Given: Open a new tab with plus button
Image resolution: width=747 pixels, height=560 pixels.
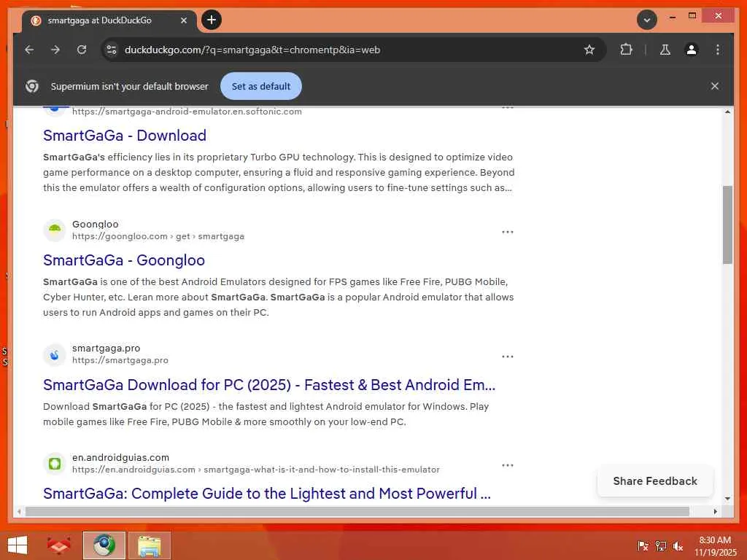Looking at the screenshot, I should click(212, 20).
